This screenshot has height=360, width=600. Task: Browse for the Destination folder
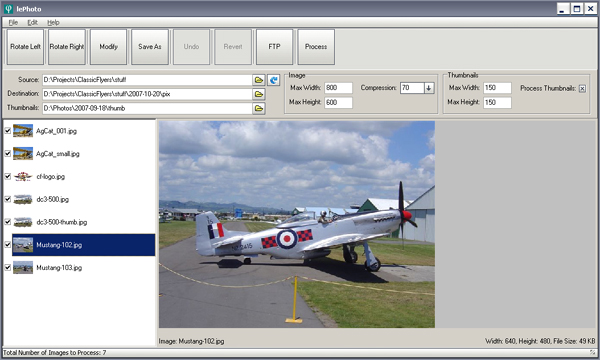tap(259, 94)
